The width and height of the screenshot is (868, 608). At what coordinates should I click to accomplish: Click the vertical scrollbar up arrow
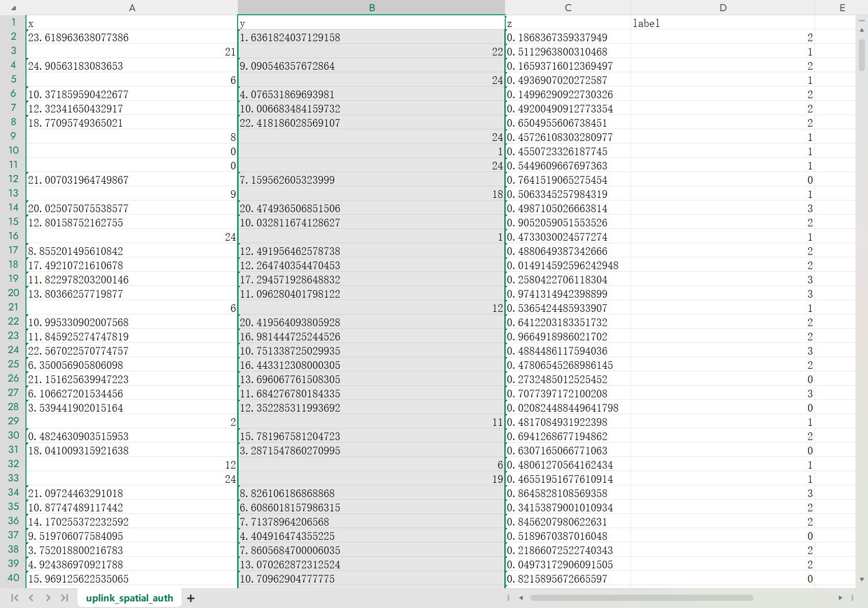point(861,30)
